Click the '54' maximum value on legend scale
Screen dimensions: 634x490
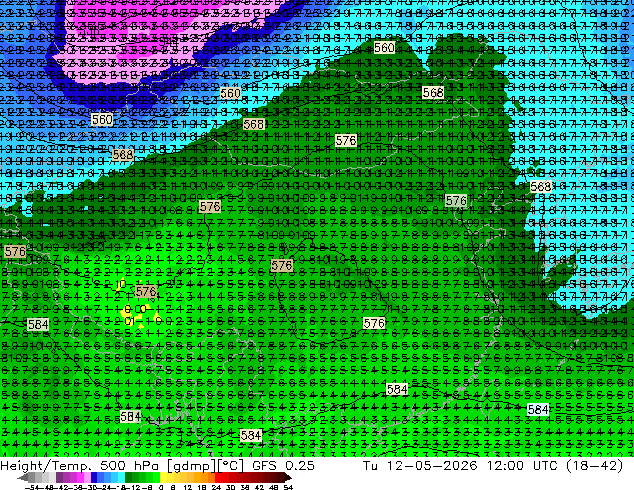pos(287,487)
